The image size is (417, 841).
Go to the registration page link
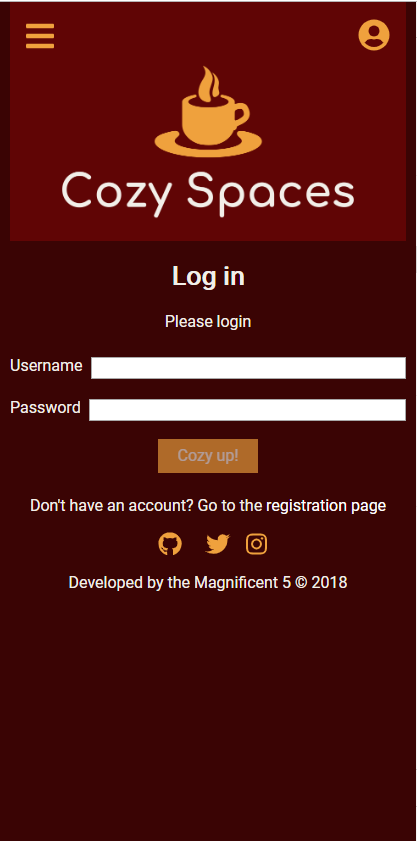tap(292, 506)
